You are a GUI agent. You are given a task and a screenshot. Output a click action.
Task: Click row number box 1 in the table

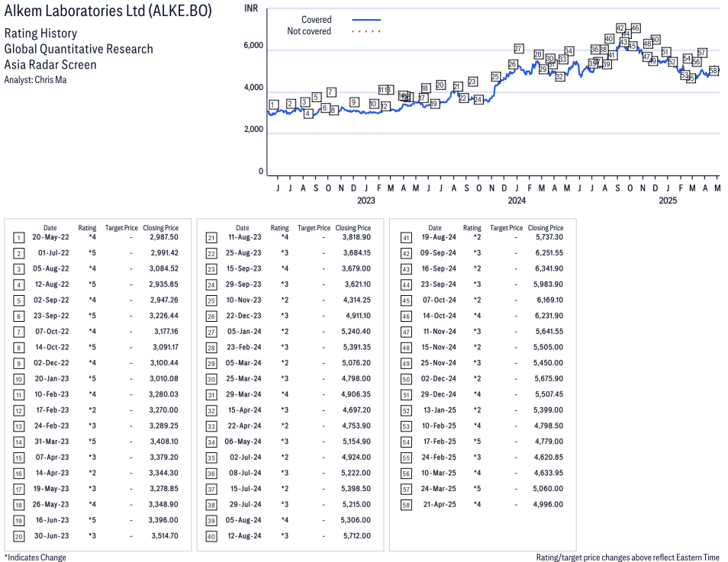(x=18, y=238)
